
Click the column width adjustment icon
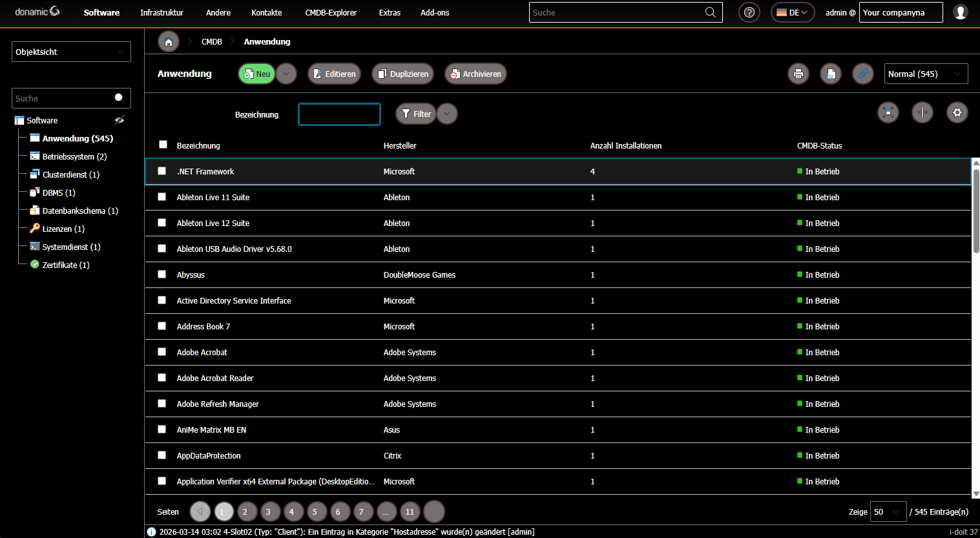pos(923,112)
